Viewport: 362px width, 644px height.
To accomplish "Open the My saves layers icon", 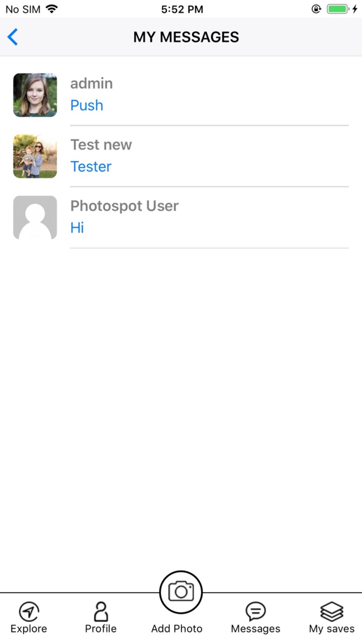I will [332, 611].
